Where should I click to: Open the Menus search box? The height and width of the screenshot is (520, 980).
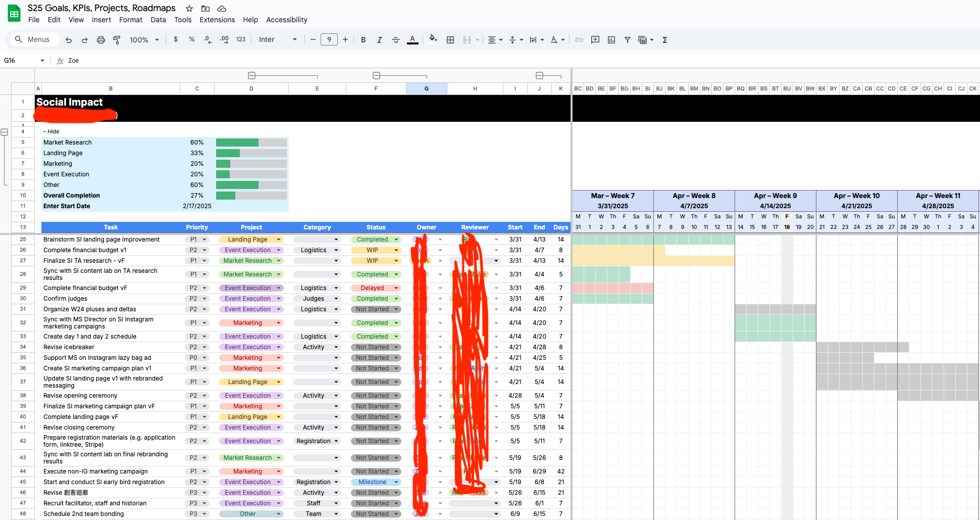(33, 39)
